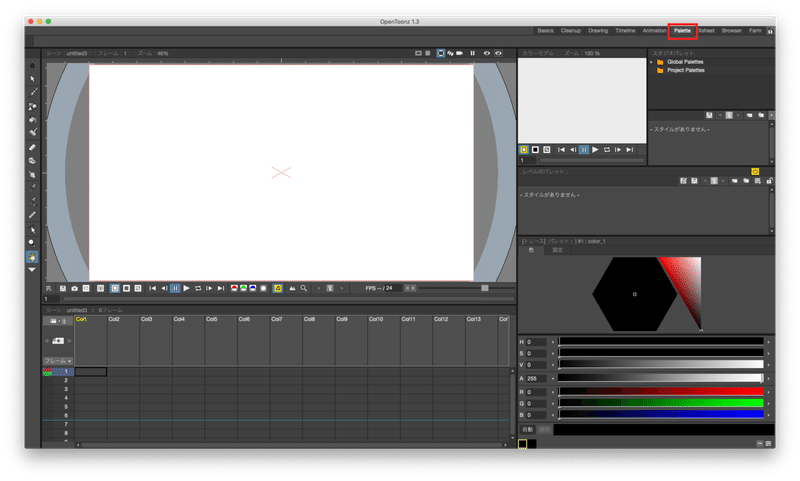Select the Style Picker eyedropper tool
800x481 pixels.
32,188
